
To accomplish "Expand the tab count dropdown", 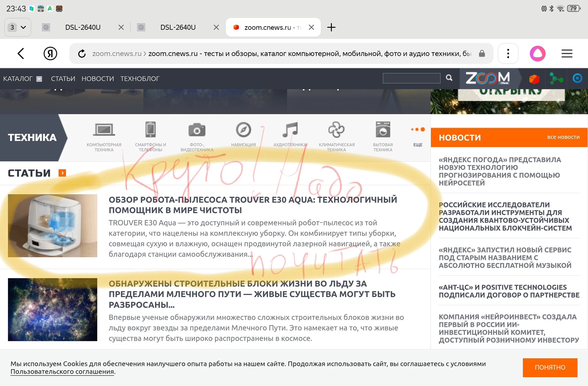I will [x=18, y=27].
